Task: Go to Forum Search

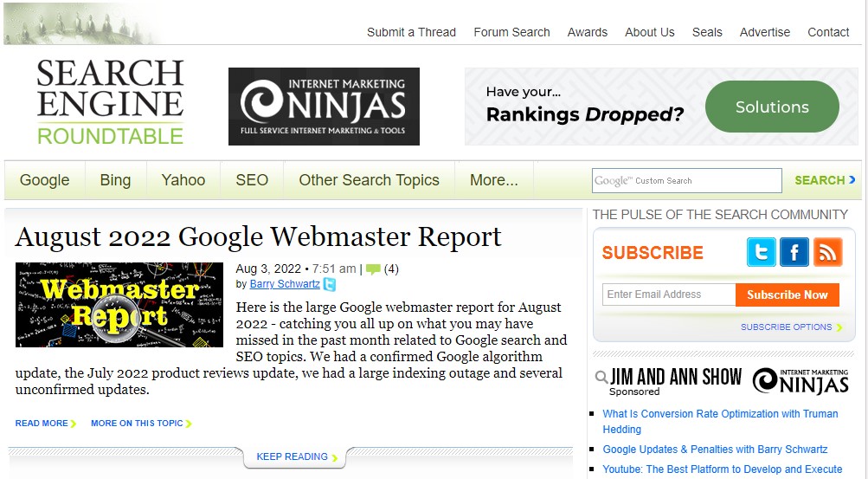Action: click(511, 32)
